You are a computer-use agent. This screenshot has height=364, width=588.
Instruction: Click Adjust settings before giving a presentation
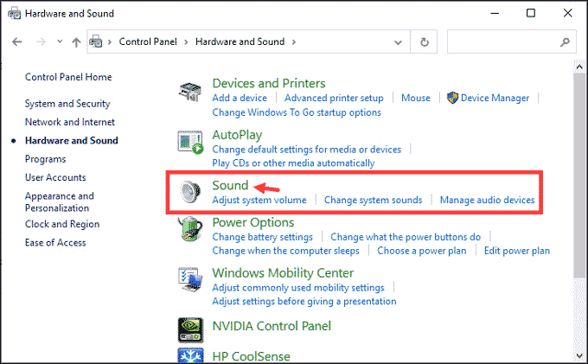304,301
